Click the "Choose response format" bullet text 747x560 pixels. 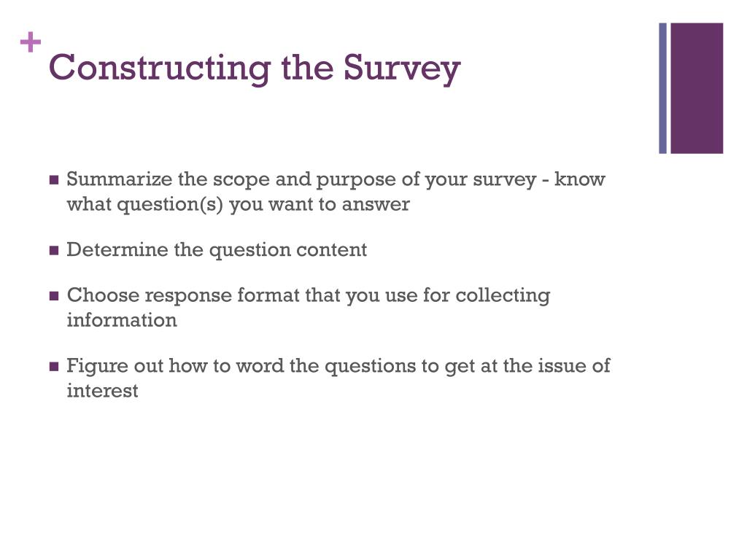(182, 295)
